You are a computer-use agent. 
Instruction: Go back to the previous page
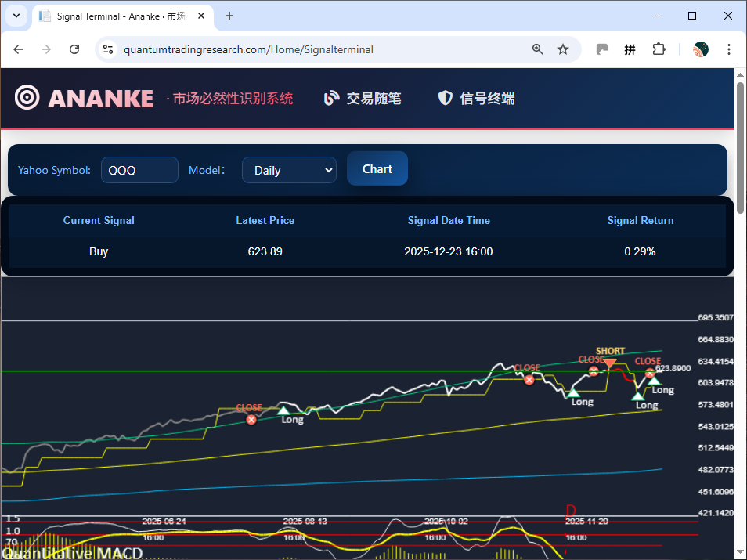pos(18,49)
